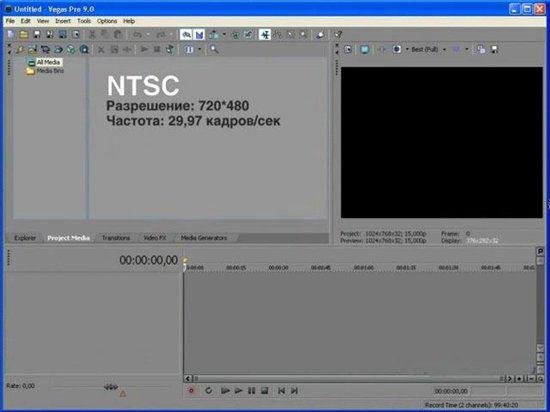
Task: Toggle Loop Playback in transport bar
Action: (x=209, y=390)
